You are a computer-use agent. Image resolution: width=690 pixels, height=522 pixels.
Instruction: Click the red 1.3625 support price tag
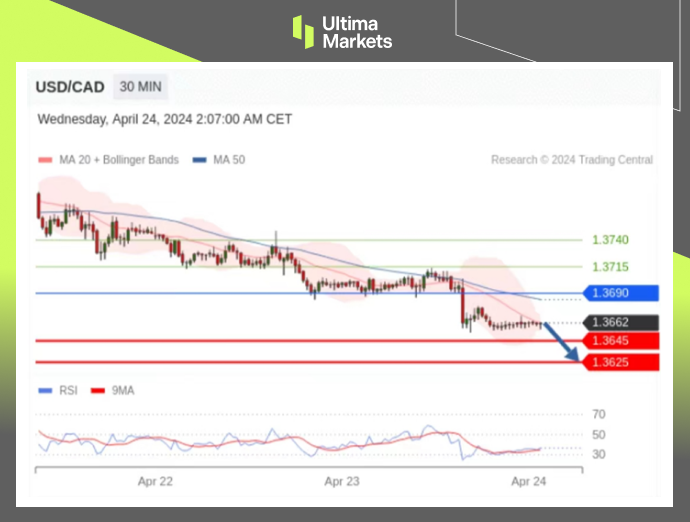(621, 362)
